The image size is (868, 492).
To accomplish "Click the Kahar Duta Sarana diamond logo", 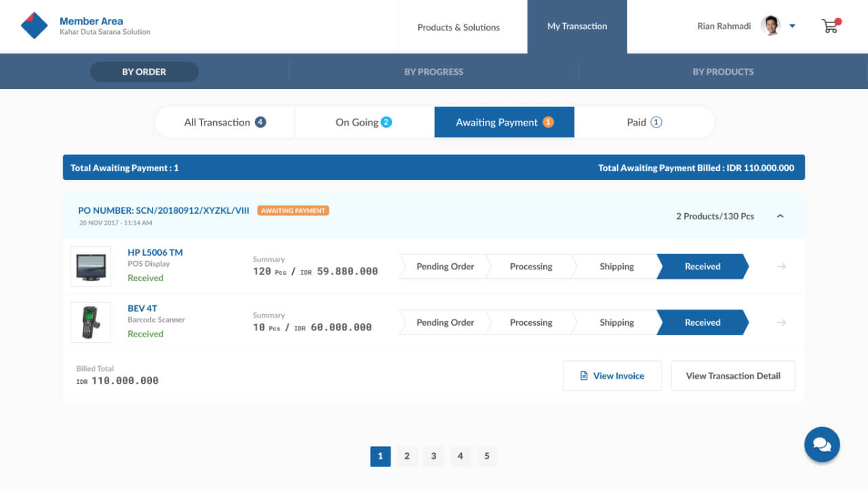I will coord(34,26).
